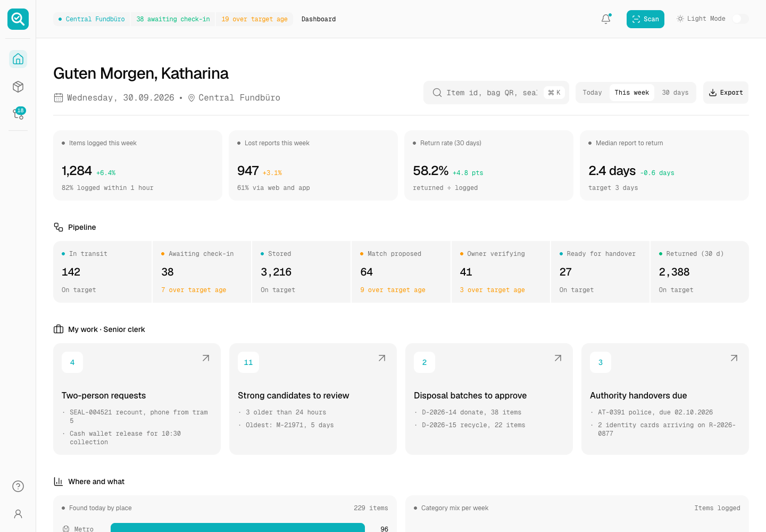This screenshot has width=766, height=532.
Task: Open Disposal batches to approve arrow
Action: click(558, 358)
